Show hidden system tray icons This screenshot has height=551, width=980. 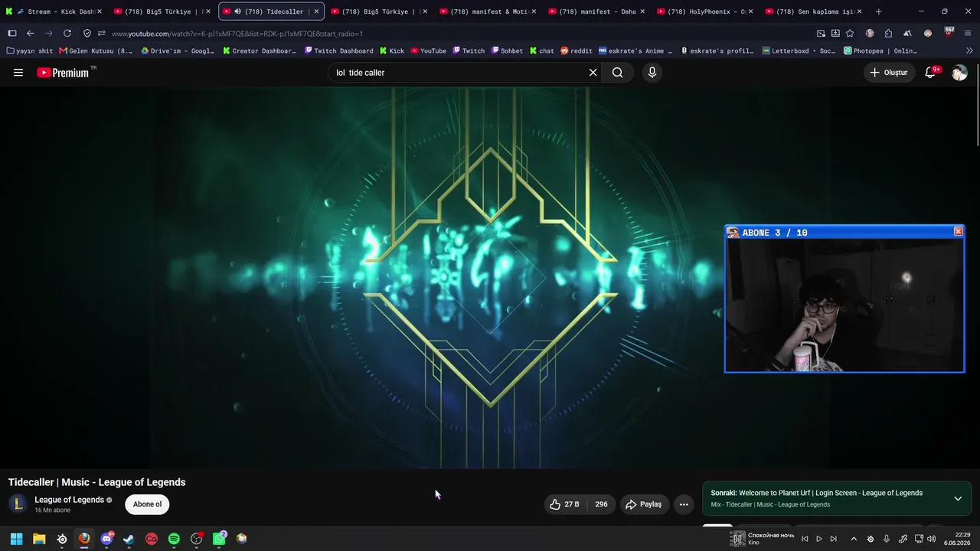pos(854,539)
